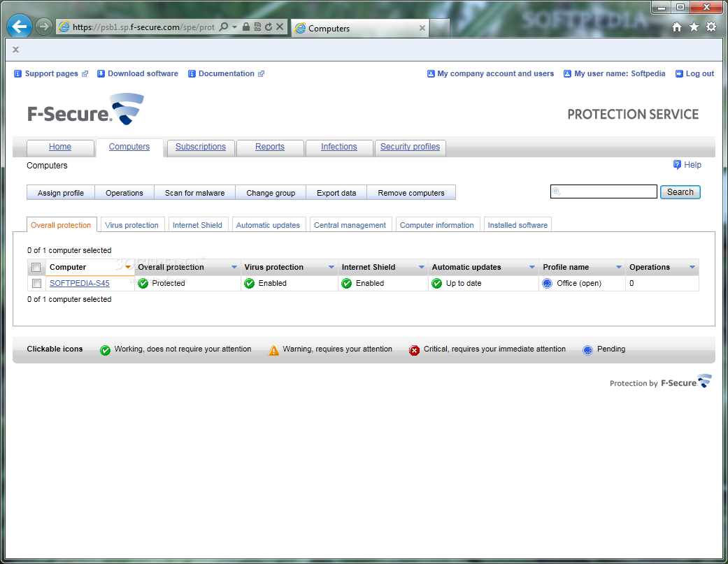Open Internet Shield column filter dropdown

click(422, 267)
